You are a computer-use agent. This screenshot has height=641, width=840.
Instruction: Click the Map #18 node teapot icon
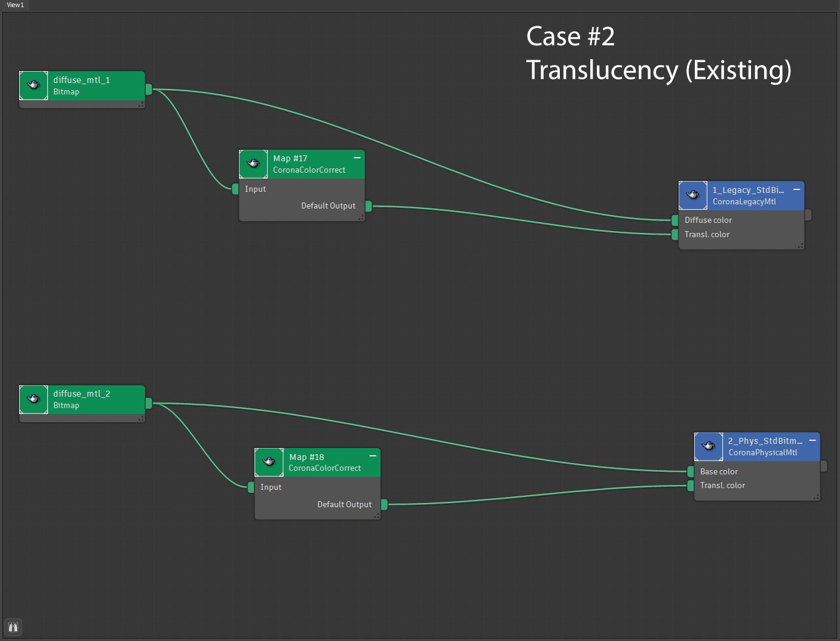269,462
